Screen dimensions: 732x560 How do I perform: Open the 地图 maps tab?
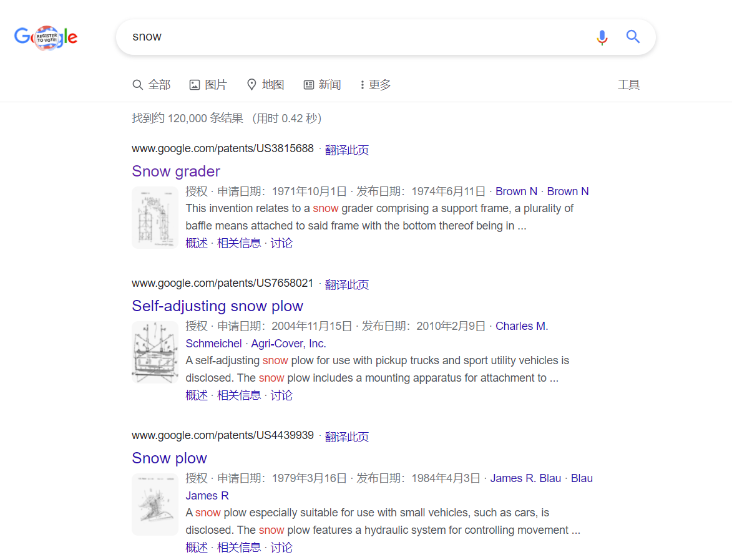click(265, 85)
